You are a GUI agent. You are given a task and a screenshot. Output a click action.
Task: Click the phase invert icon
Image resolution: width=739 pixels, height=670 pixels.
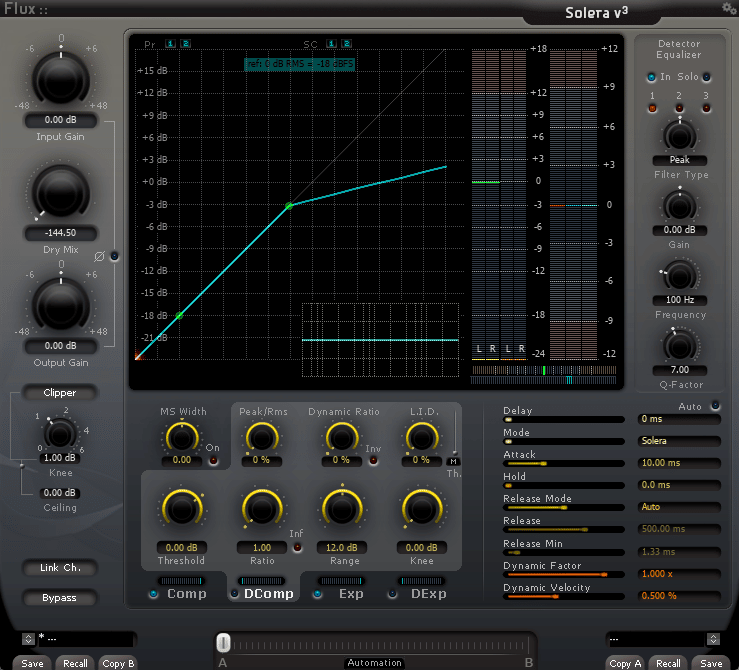click(x=99, y=257)
